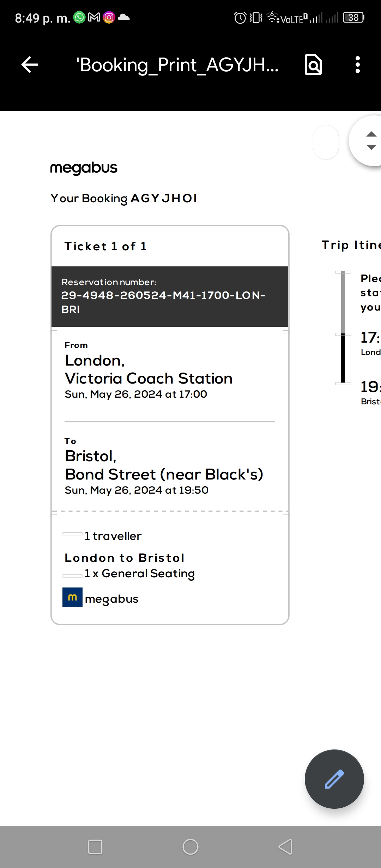The height and width of the screenshot is (868, 381).
Task: Tap the Trip Itinerary heading on right
Action: tap(351, 245)
